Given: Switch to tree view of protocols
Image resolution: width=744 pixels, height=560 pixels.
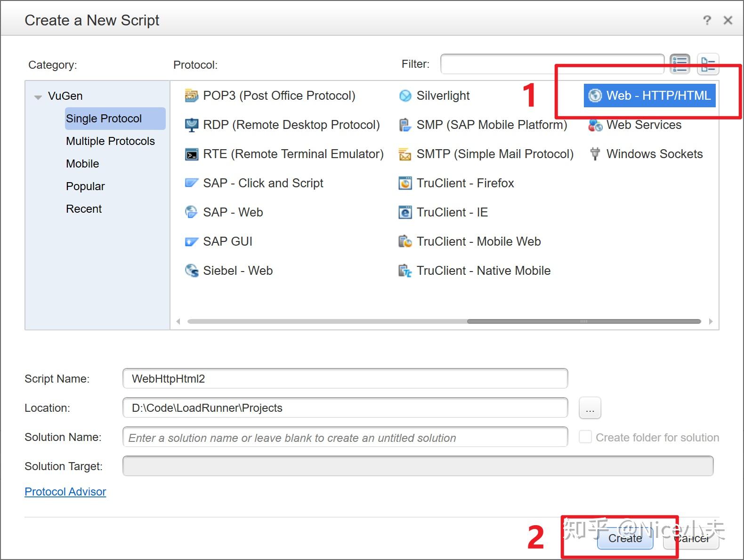Looking at the screenshot, I should pos(708,64).
